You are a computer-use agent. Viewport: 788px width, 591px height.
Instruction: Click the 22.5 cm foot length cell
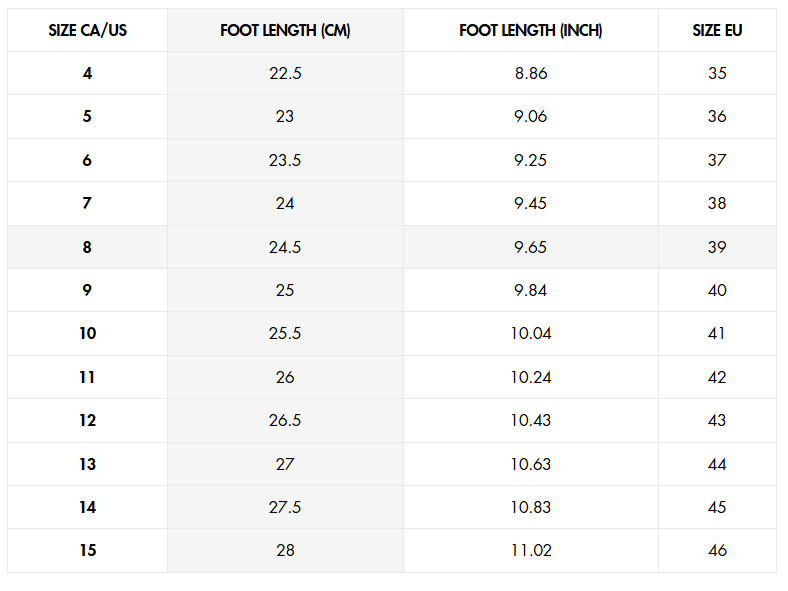285,73
